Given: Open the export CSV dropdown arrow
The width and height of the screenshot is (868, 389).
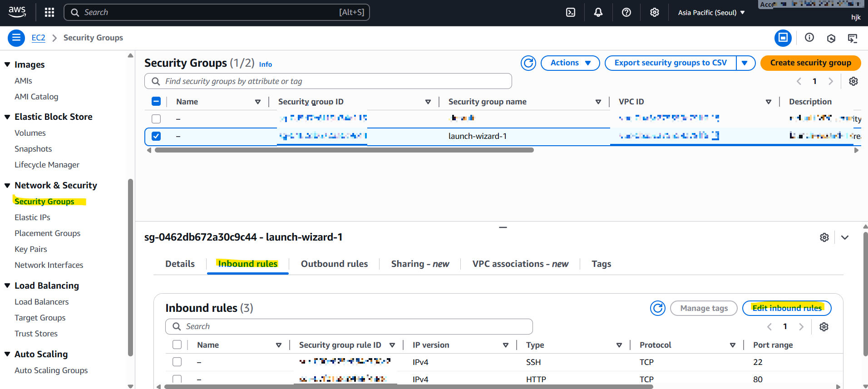Looking at the screenshot, I should point(745,63).
